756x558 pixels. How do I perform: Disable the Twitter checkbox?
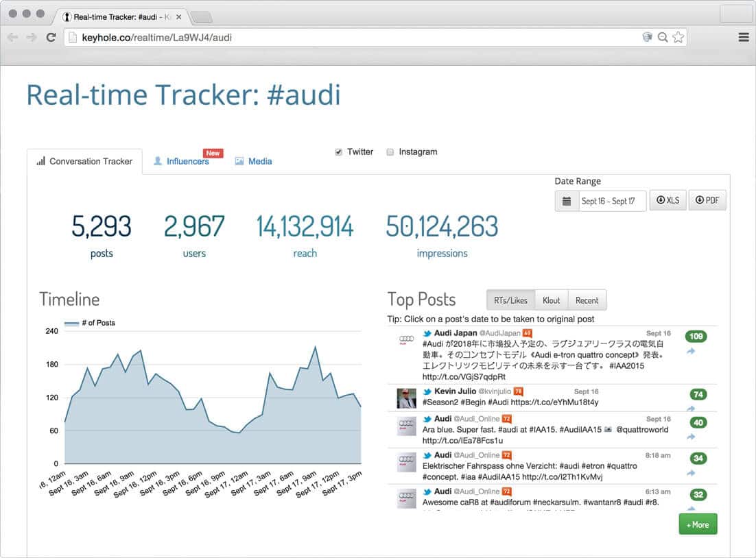coord(338,151)
